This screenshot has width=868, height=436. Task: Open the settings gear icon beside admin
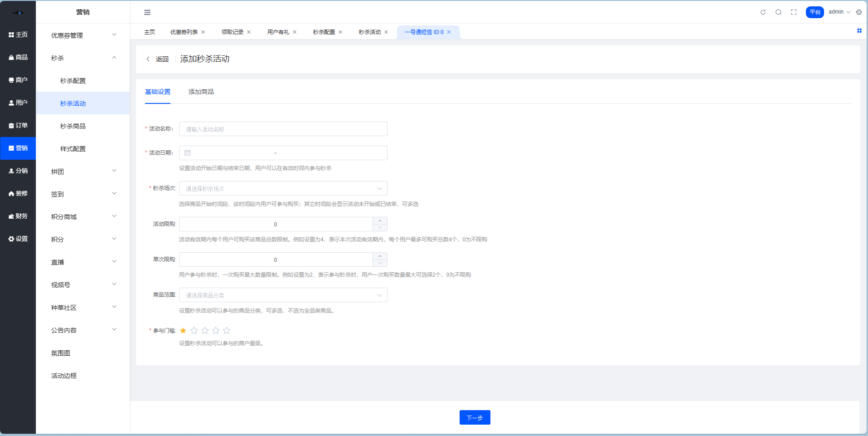point(859,12)
